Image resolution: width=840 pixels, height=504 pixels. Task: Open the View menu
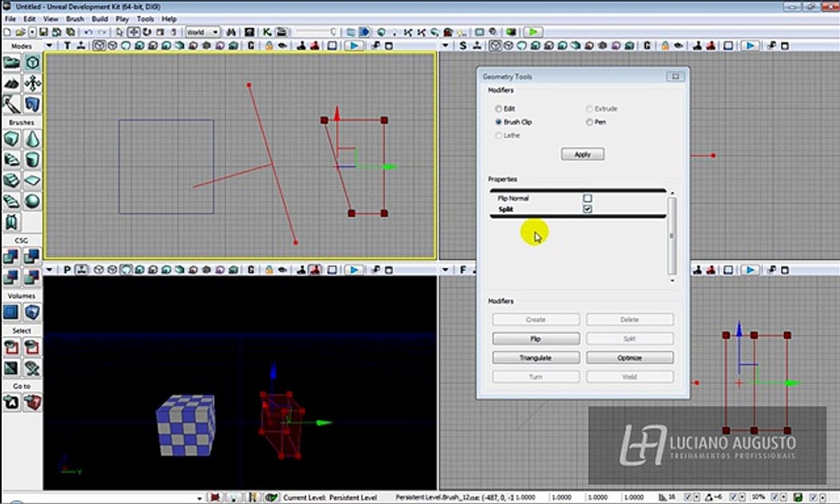(51, 19)
